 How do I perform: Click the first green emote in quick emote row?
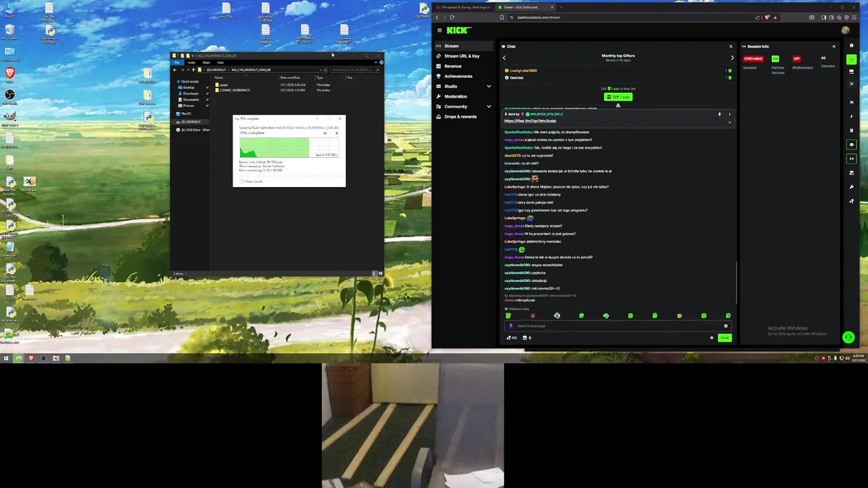pyautogui.click(x=508, y=316)
